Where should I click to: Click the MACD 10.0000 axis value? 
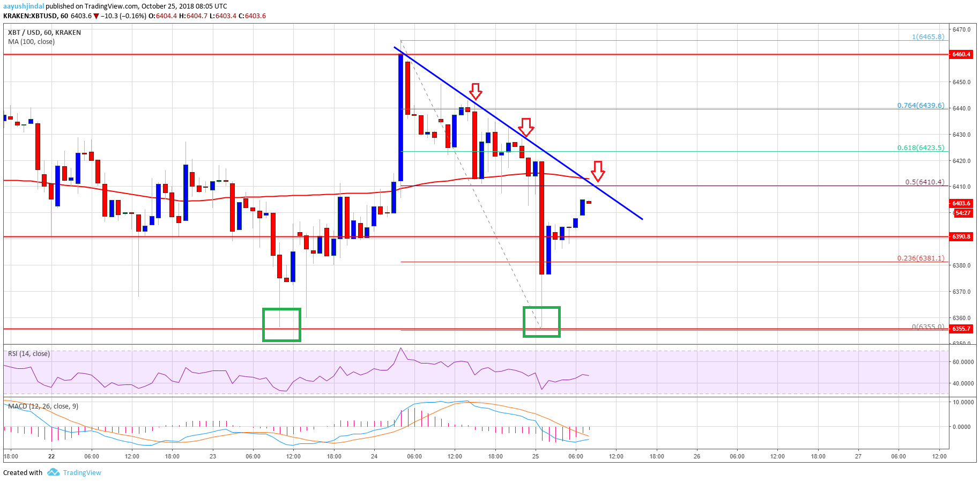963,402
